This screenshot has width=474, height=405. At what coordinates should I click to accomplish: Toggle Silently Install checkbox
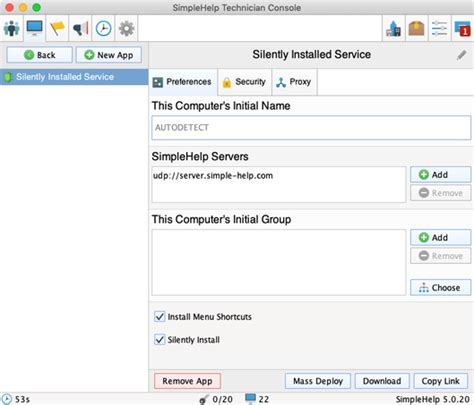[x=160, y=340]
